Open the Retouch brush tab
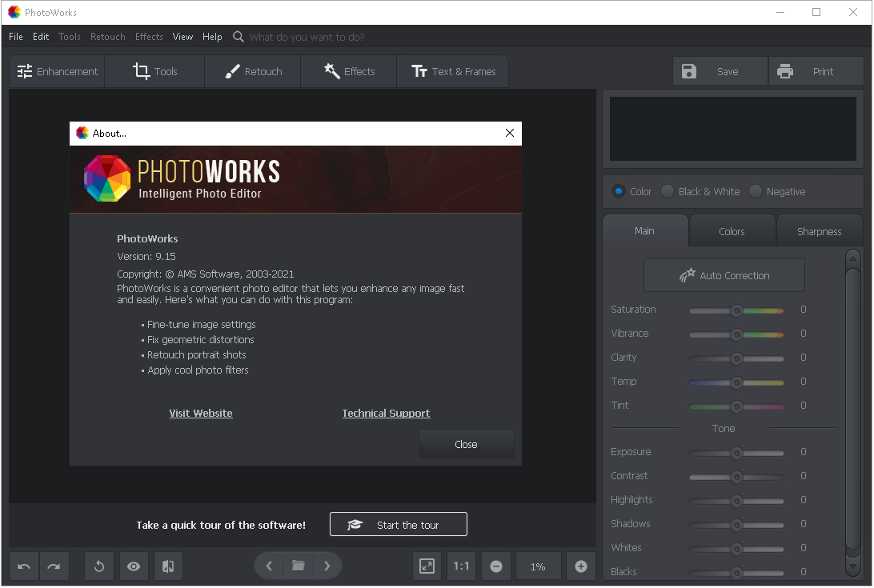The width and height of the screenshot is (874, 588). pyautogui.click(x=252, y=71)
